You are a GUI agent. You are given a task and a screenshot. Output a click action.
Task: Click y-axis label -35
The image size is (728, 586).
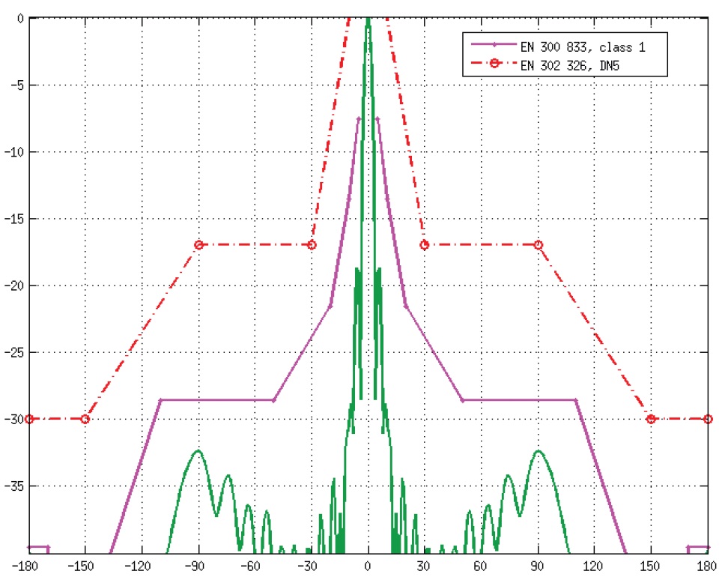(13, 486)
